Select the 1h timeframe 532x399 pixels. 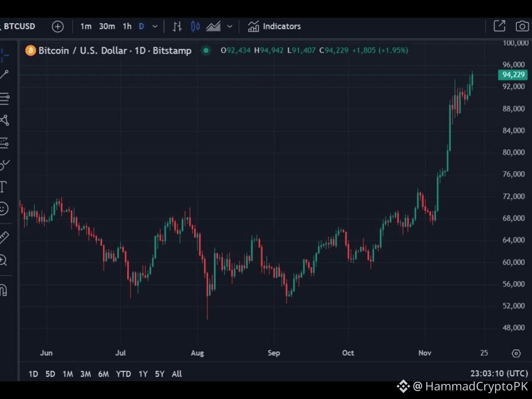pyautogui.click(x=127, y=27)
